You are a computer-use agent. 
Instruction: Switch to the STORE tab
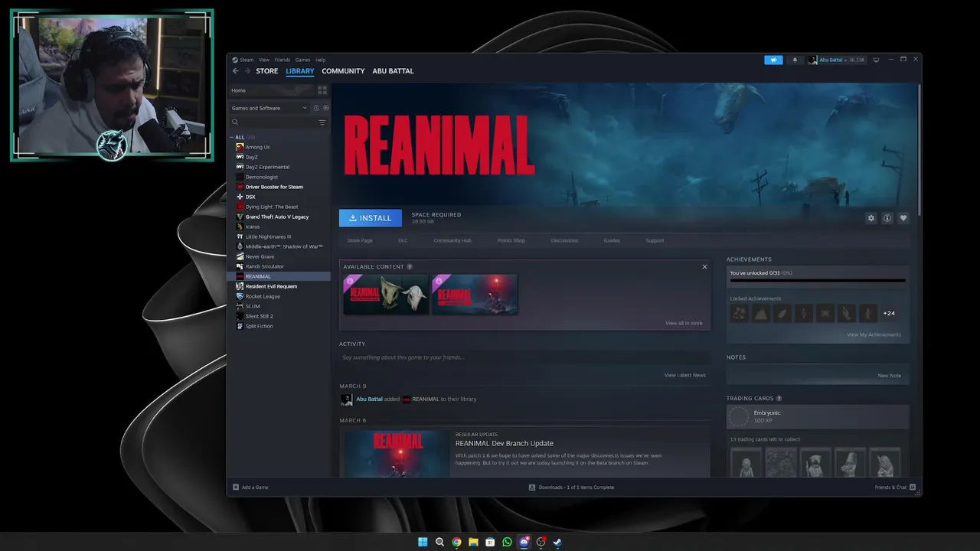[x=267, y=71]
